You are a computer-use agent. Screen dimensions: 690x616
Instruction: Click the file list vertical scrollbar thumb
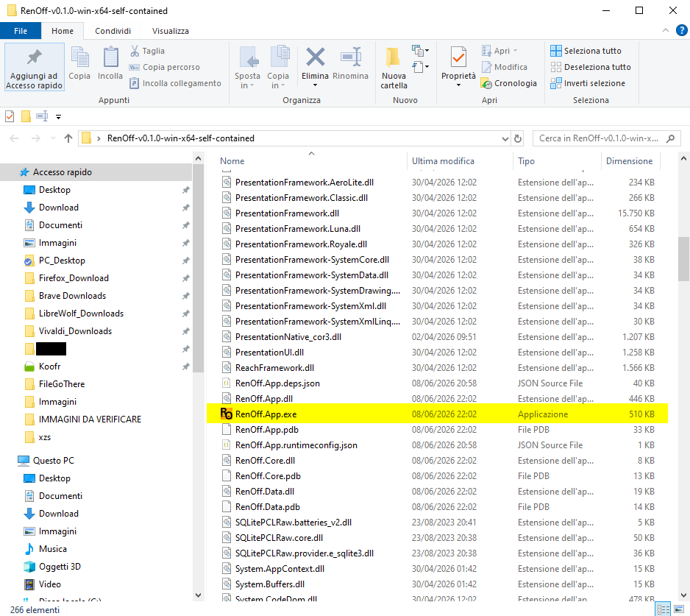683,259
